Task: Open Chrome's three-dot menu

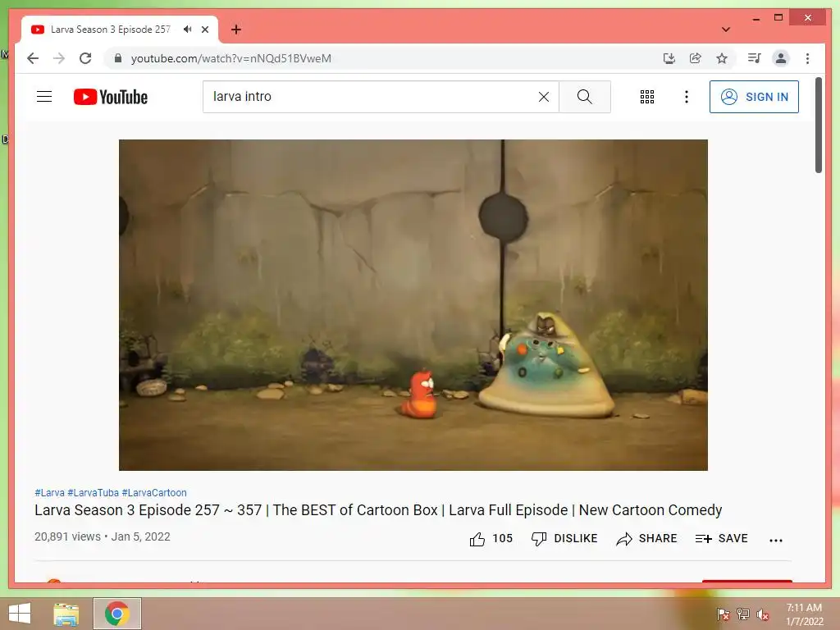Action: 807,58
